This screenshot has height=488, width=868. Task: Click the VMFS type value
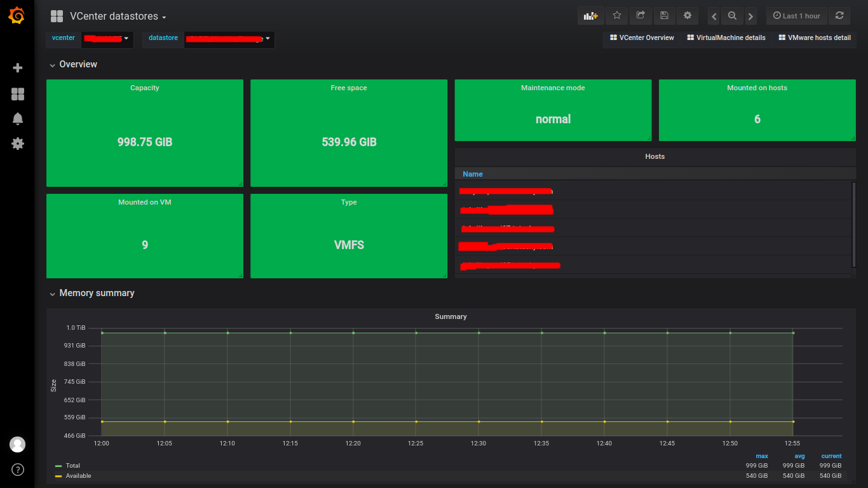[349, 245]
